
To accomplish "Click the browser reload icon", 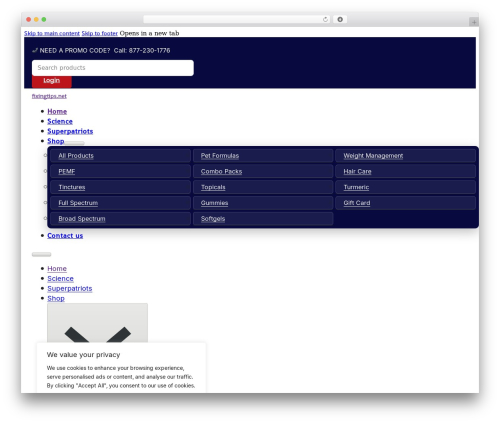I will [x=325, y=19].
